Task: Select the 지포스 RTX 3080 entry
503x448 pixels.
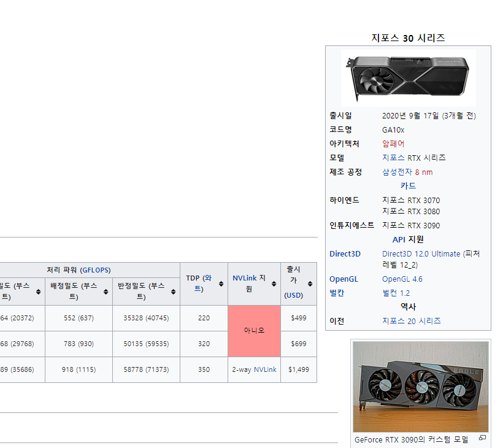Action: [x=411, y=212]
